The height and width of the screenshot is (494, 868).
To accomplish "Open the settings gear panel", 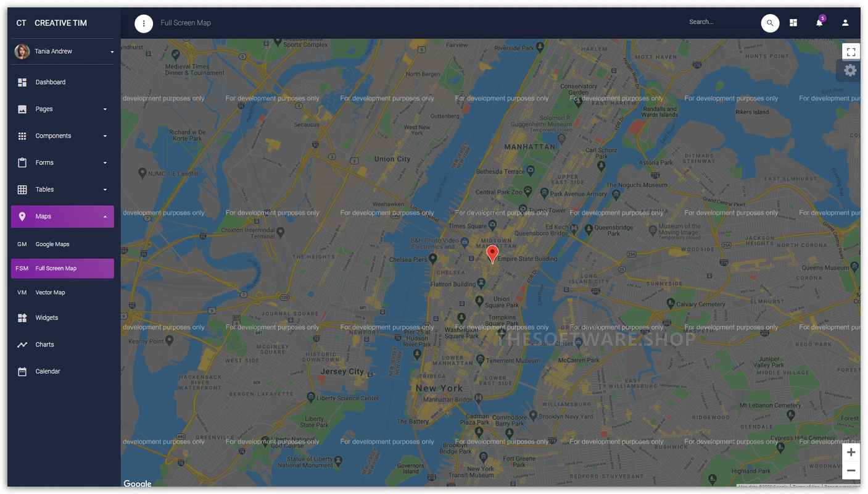I will coord(850,70).
